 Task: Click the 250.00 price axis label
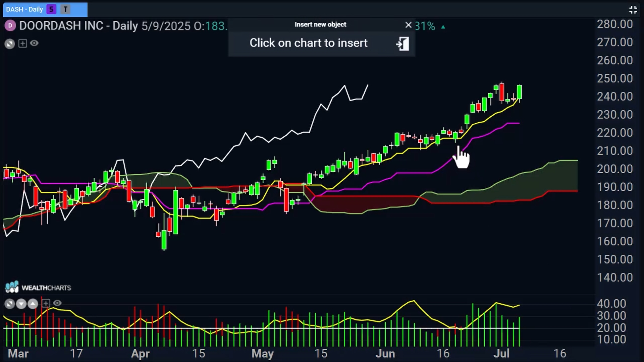(x=614, y=78)
